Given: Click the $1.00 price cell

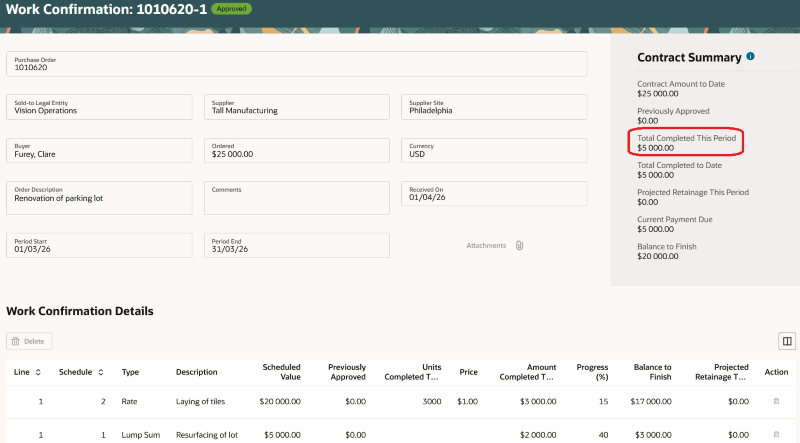Looking at the screenshot, I should (x=468, y=402).
